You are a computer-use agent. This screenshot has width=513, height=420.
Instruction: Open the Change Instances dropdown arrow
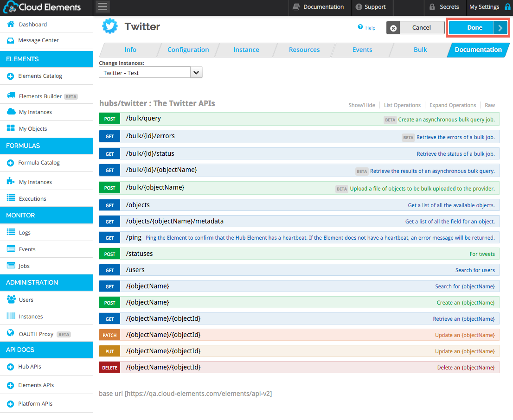(196, 72)
